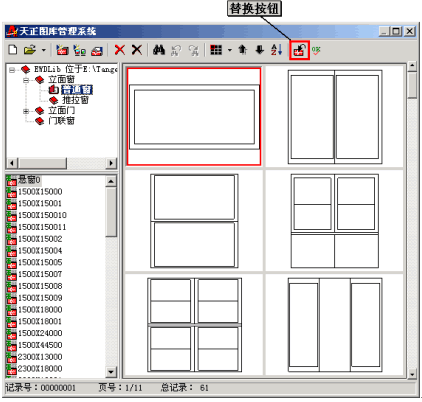Click the block list vertical scrollbar thumb
The height and width of the screenshot is (402, 422).
(x=111, y=212)
